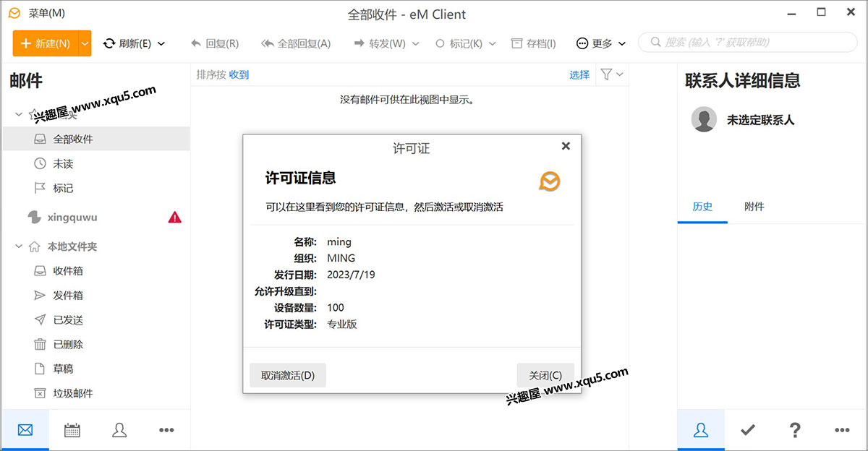Expand the 刷新(E) dropdown arrow
Image resolution: width=868 pixels, height=451 pixels.
tap(161, 43)
